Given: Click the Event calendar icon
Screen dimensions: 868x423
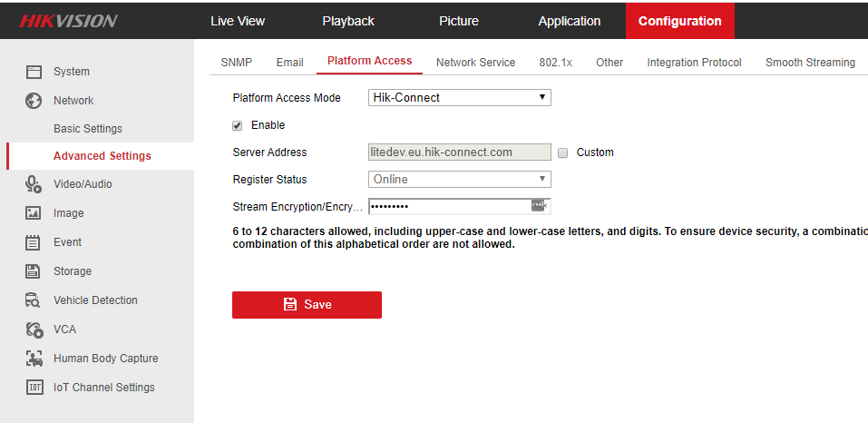Looking at the screenshot, I should click(x=34, y=242).
